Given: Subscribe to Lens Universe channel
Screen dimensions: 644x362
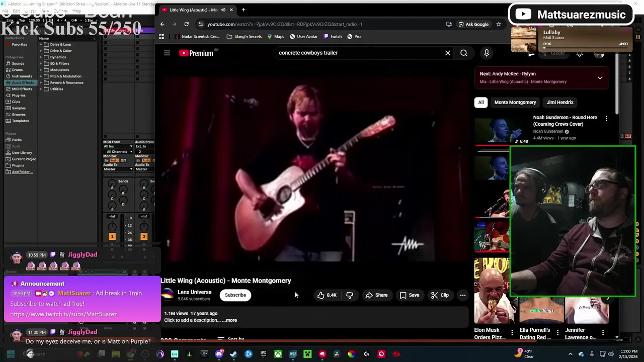Looking at the screenshot, I should (235, 295).
